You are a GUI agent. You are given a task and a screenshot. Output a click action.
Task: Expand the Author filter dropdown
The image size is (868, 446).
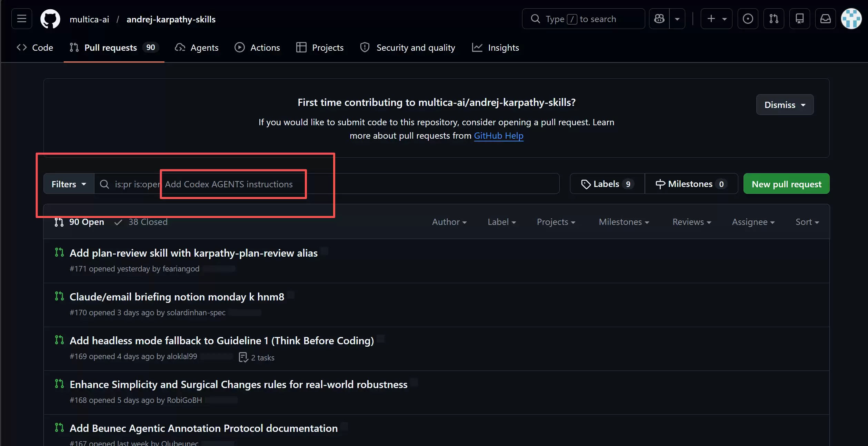pos(449,222)
